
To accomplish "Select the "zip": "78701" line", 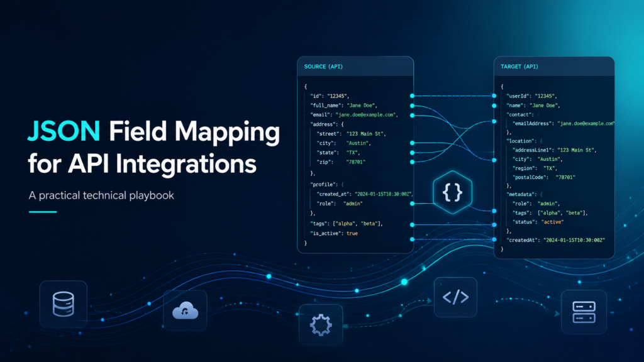I will click(x=341, y=162).
